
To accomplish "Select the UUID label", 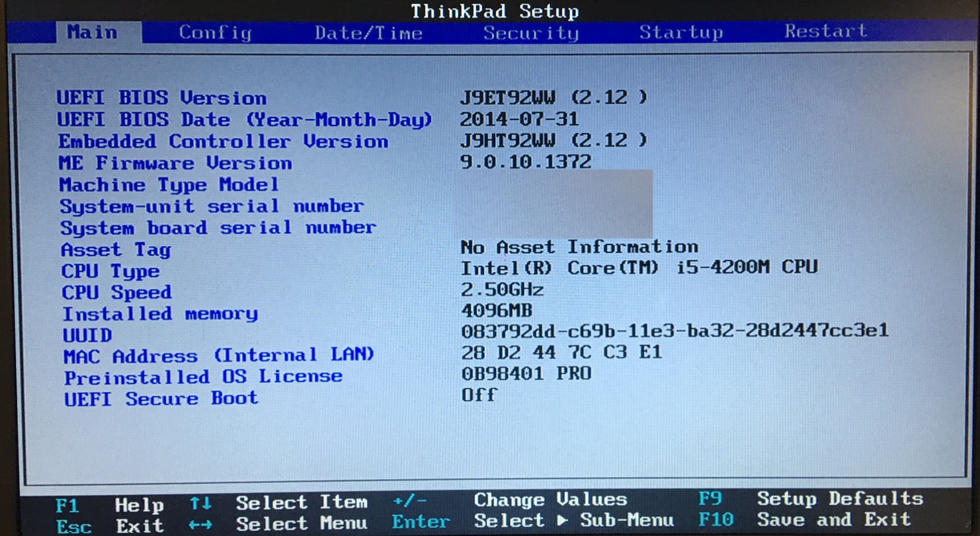I will pos(87,335).
